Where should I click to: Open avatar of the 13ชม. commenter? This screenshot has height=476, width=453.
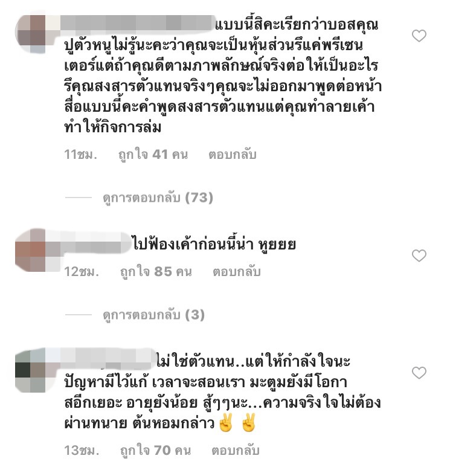tap(30, 370)
